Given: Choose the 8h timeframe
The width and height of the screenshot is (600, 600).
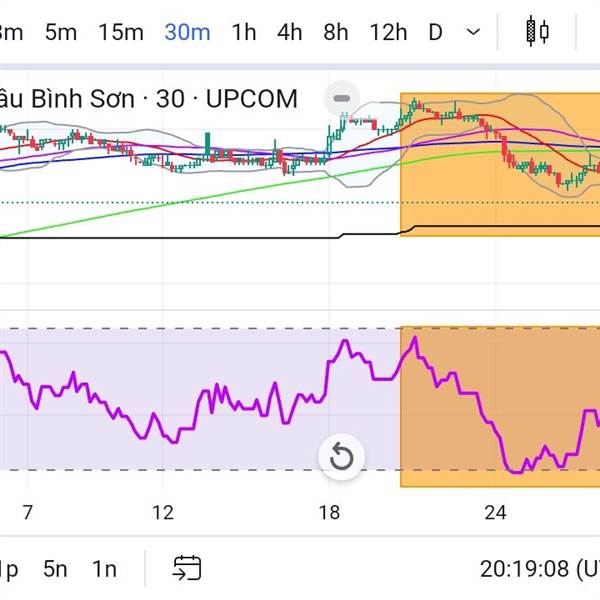Looking at the screenshot, I should 336,32.
